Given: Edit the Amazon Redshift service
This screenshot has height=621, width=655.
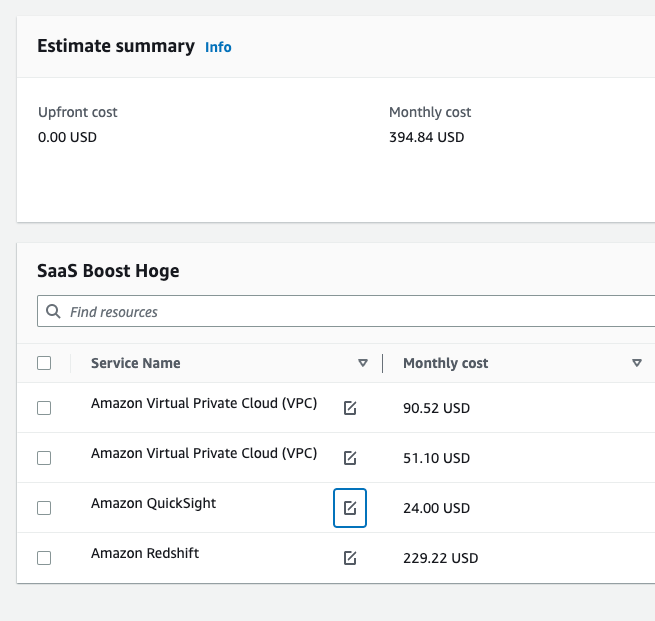Looking at the screenshot, I should pos(350,558).
